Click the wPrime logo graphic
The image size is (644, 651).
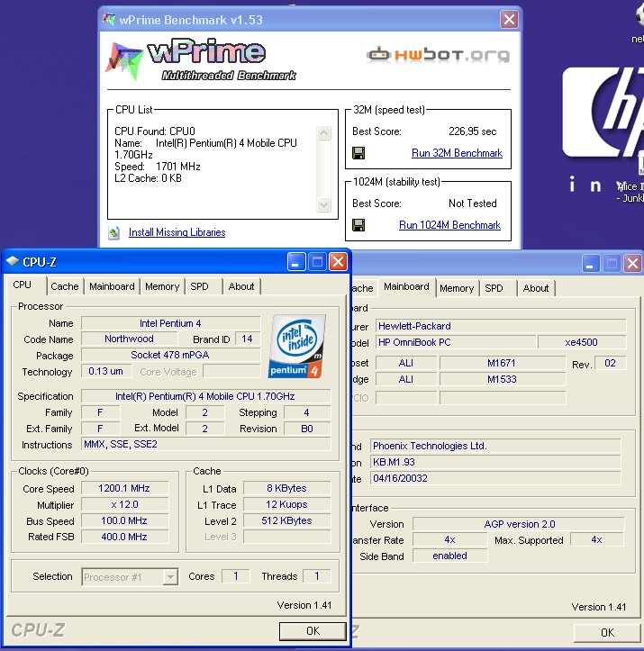[x=202, y=59]
